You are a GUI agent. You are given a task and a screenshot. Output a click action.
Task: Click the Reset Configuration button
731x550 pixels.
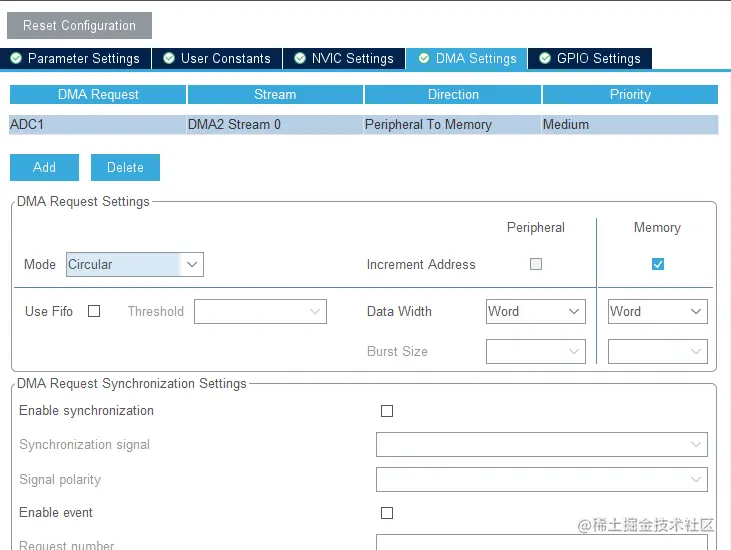[79, 25]
